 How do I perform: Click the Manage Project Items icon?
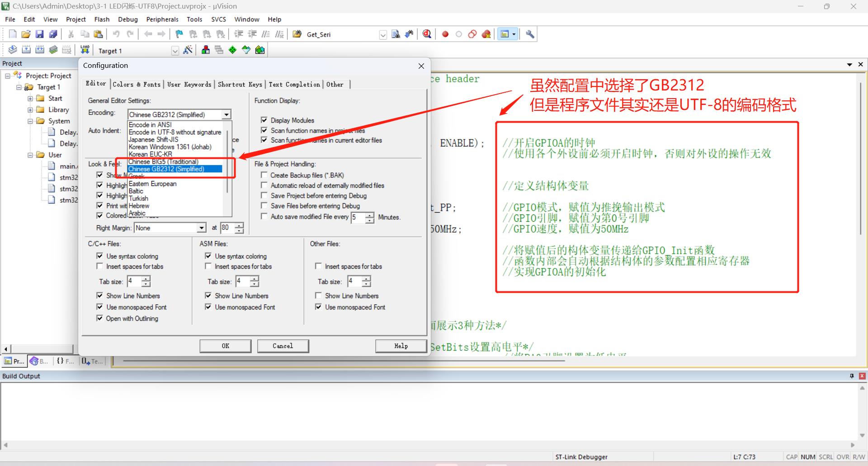[206, 50]
